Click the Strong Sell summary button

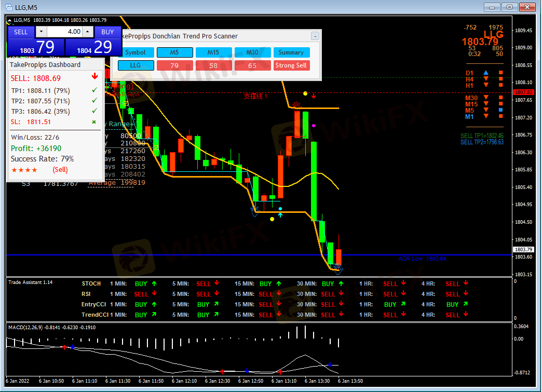click(x=291, y=65)
